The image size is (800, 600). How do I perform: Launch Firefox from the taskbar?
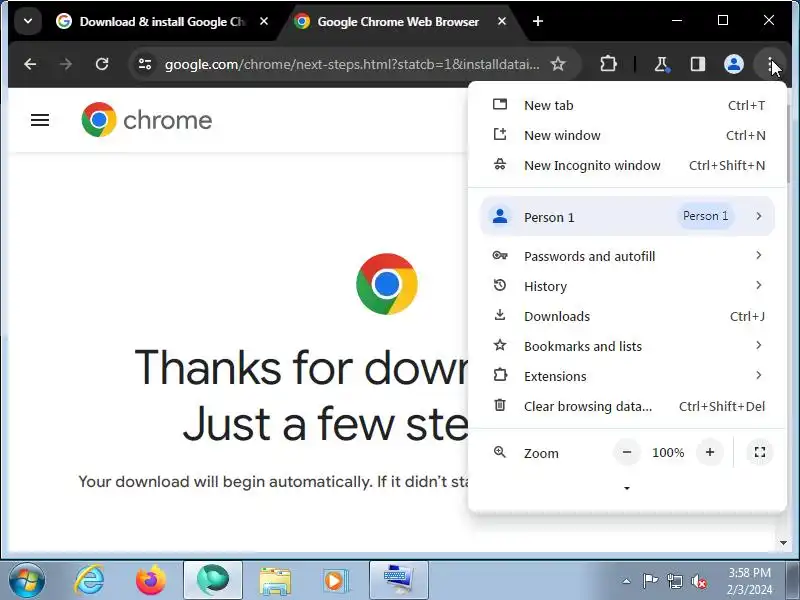coord(151,581)
